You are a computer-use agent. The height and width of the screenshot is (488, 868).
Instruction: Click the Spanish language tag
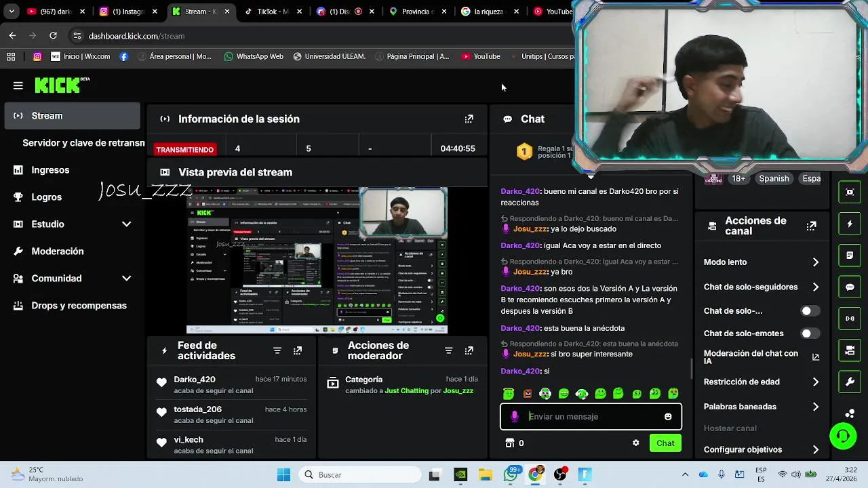point(774,179)
